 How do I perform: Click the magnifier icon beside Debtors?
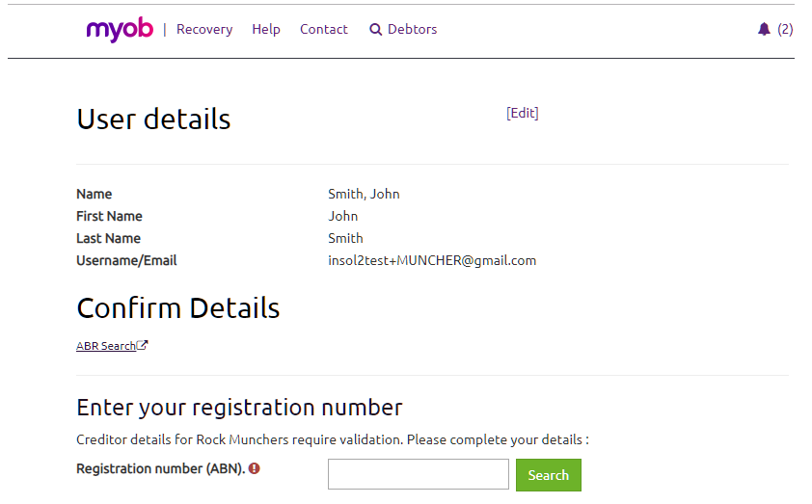(x=376, y=30)
